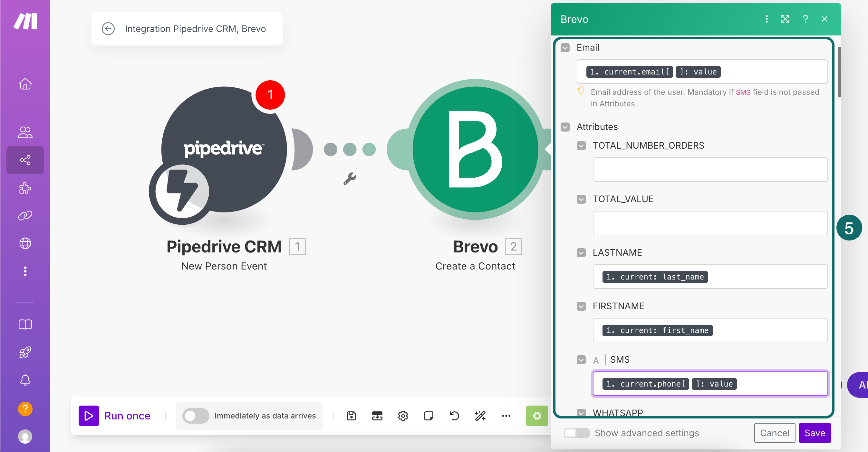Collapse TOTAL_VALUE chevron
Viewport: 868px width, 452px height.
pyautogui.click(x=581, y=199)
